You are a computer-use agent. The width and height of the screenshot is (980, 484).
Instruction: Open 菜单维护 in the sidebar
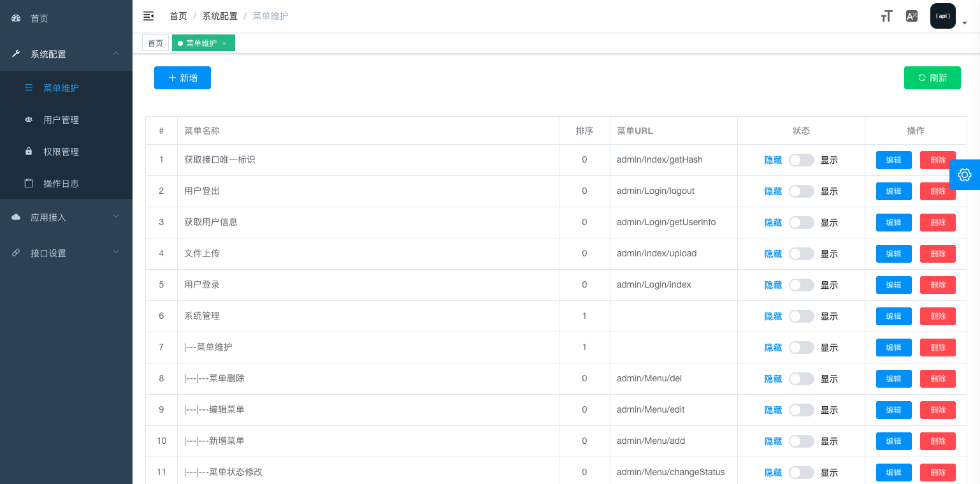(x=66, y=88)
